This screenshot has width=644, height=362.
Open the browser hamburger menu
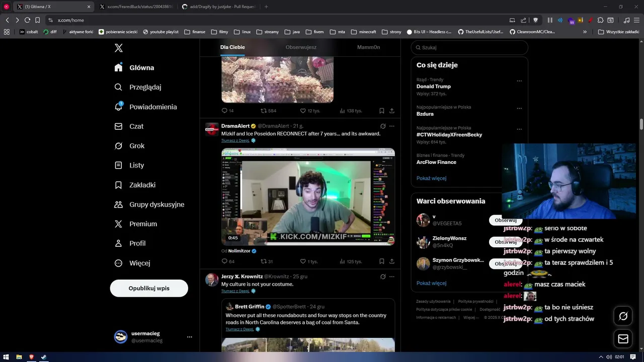click(636, 20)
